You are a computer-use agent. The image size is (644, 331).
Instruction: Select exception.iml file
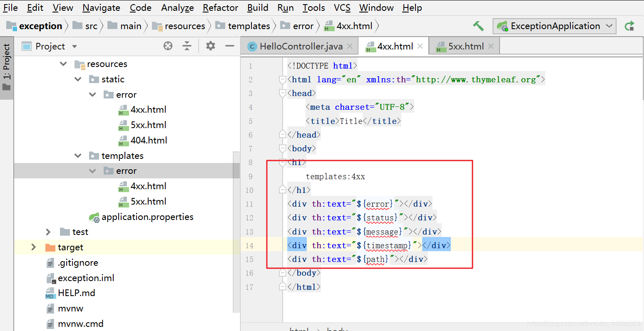(x=80, y=278)
